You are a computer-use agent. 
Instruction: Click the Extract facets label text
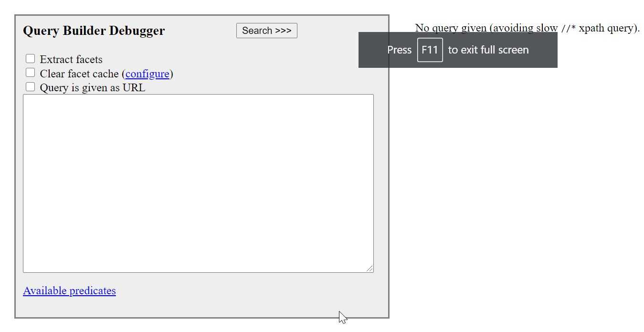pos(71,59)
